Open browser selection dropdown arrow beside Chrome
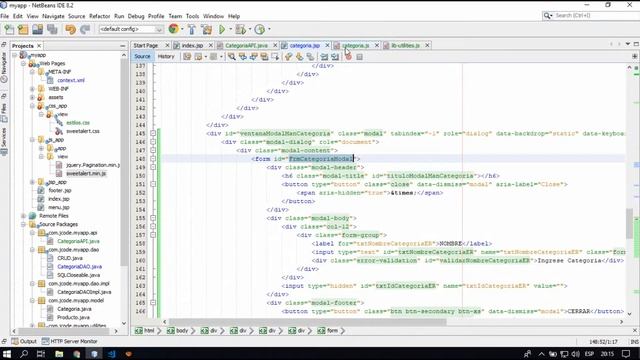 [182, 29]
